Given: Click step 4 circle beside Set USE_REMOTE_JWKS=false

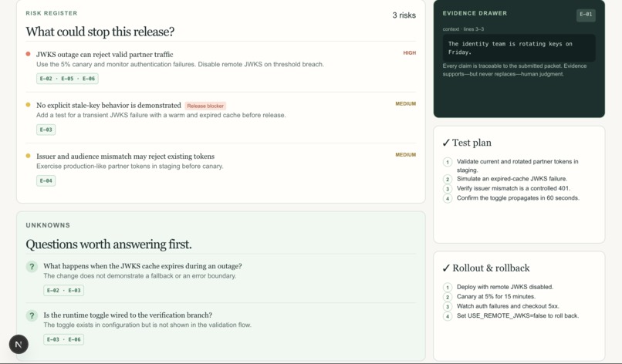Looking at the screenshot, I should pyautogui.click(x=448, y=316).
